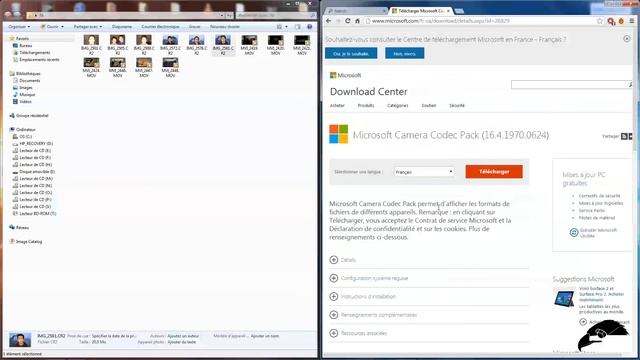Click Courrier électronique in Explorer toolbar

[160, 27]
